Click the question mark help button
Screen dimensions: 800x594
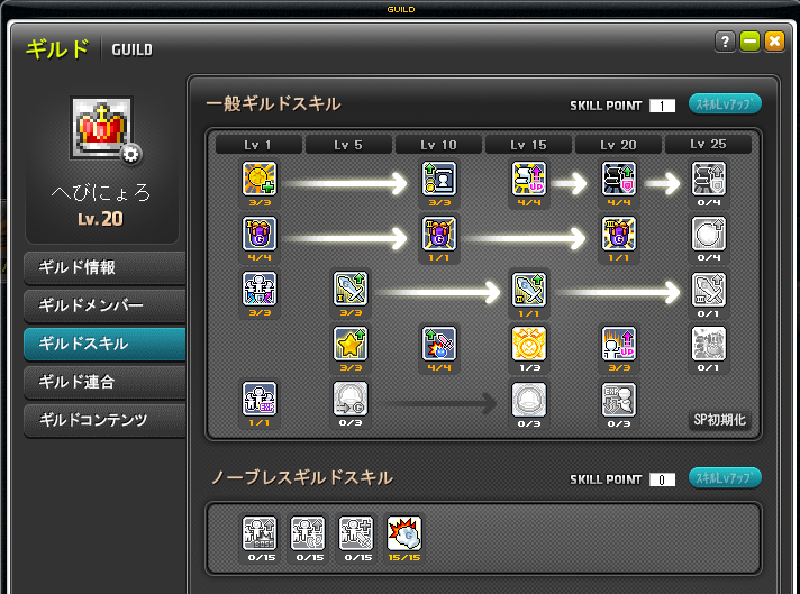725,41
